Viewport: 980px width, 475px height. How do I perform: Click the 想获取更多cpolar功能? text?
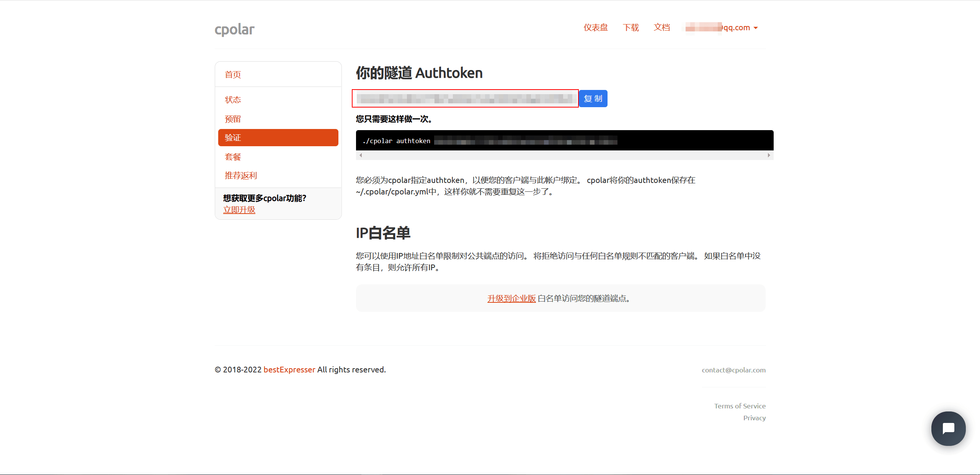pyautogui.click(x=265, y=198)
